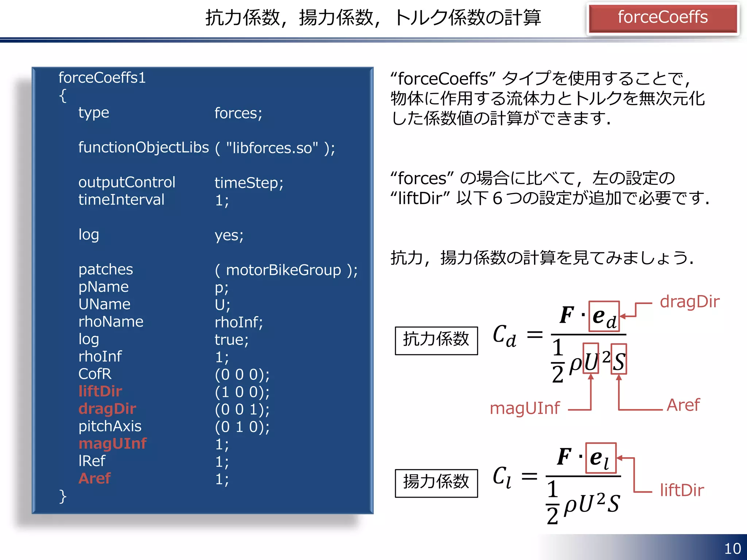This screenshot has width=747, height=560.
Task: Click the 'pName' keyword
Action: tap(104, 287)
